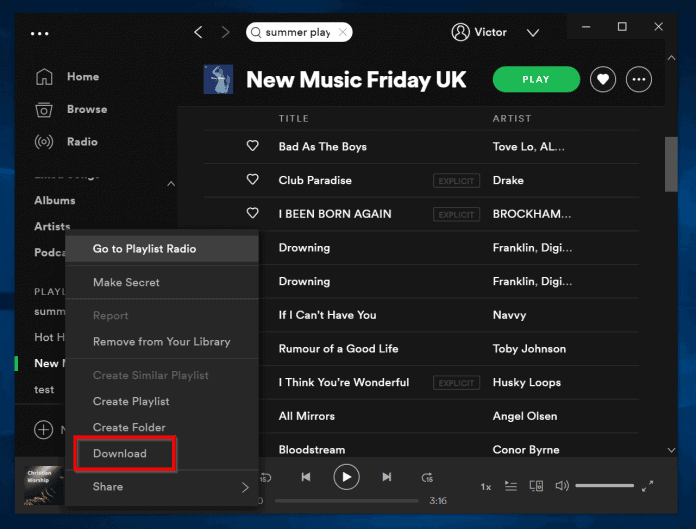Select Remove from Your Library
696x529 pixels.
click(x=162, y=342)
